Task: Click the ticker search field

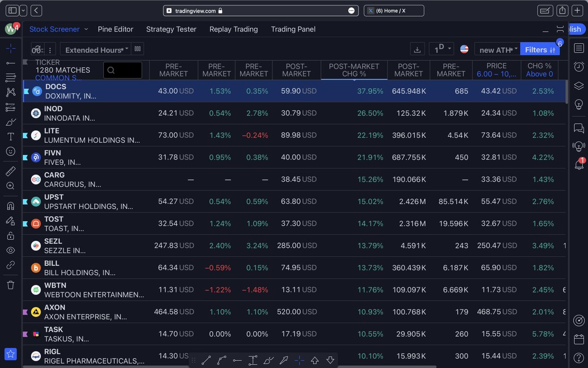Action: click(x=123, y=70)
